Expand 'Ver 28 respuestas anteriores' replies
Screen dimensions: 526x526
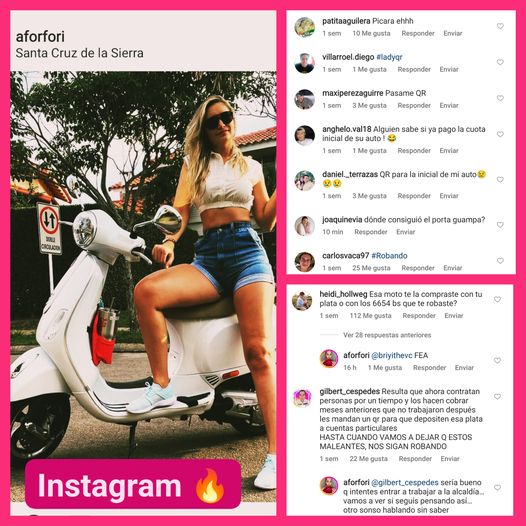387,335
